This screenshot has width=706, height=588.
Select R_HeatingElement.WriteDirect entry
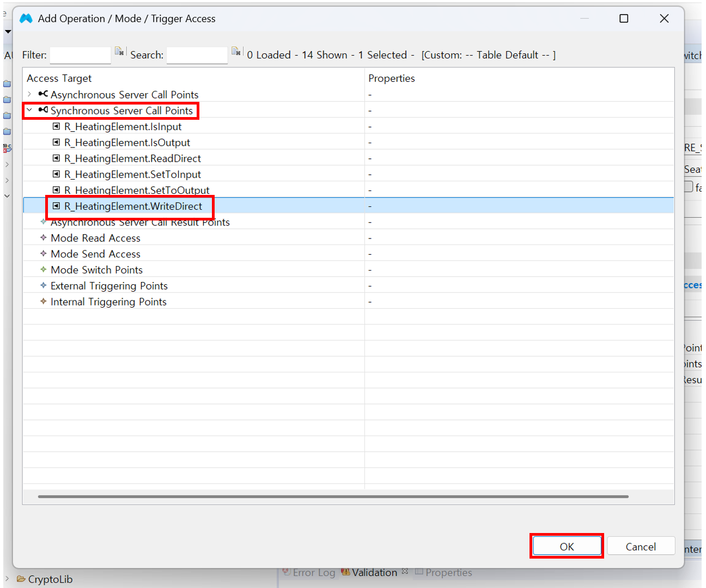pos(133,206)
